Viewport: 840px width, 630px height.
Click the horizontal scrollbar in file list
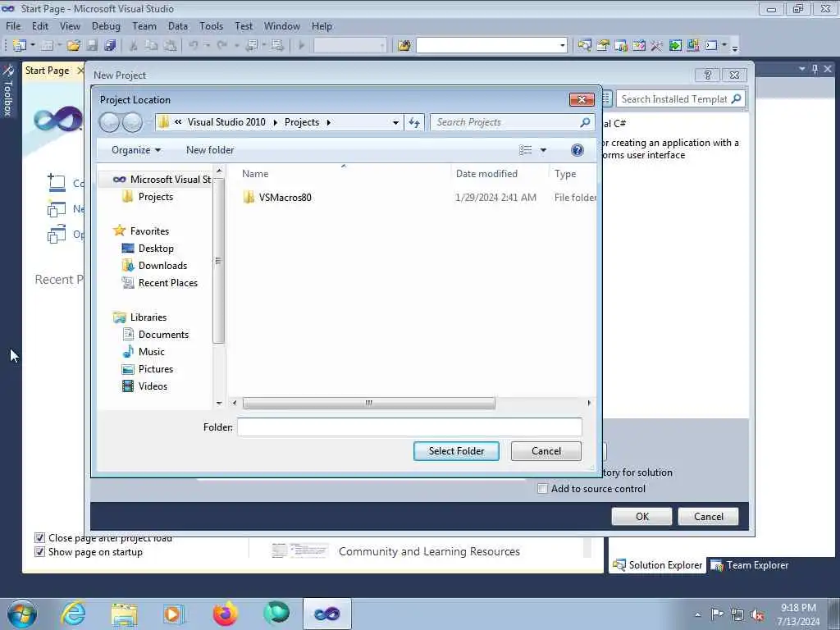coord(368,403)
